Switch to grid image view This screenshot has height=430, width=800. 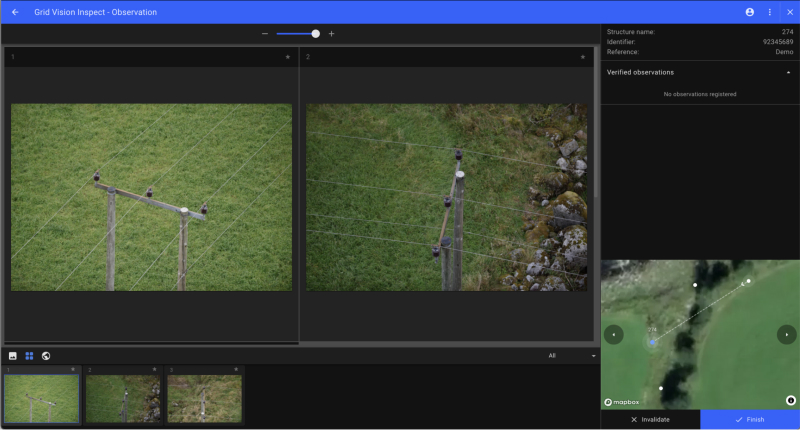(29, 356)
